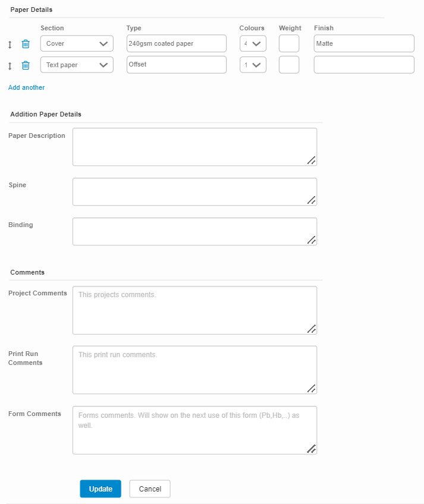Open the Colours dropdown set to 1
Image resolution: width=424 pixels, height=504 pixels.
pos(253,65)
